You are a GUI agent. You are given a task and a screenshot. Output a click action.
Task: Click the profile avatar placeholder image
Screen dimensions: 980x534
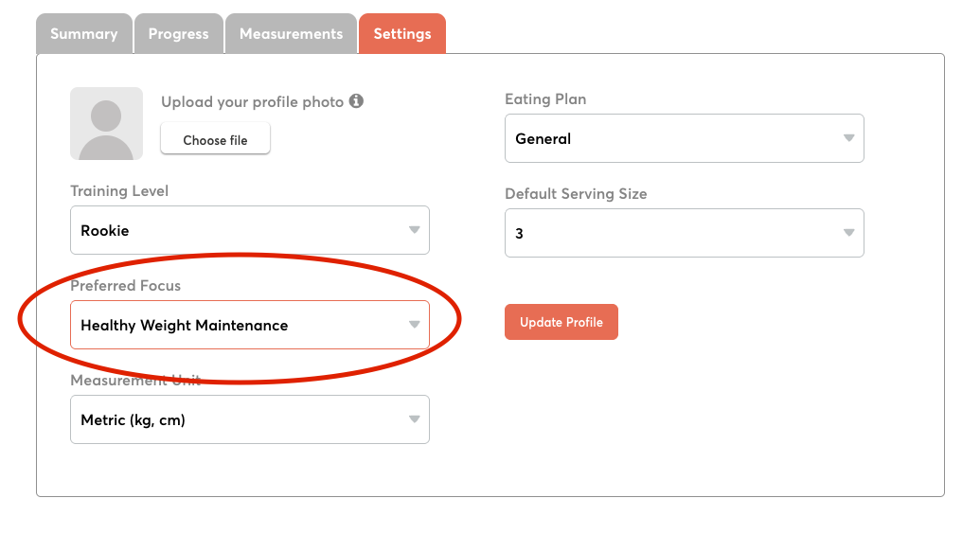coord(106,124)
